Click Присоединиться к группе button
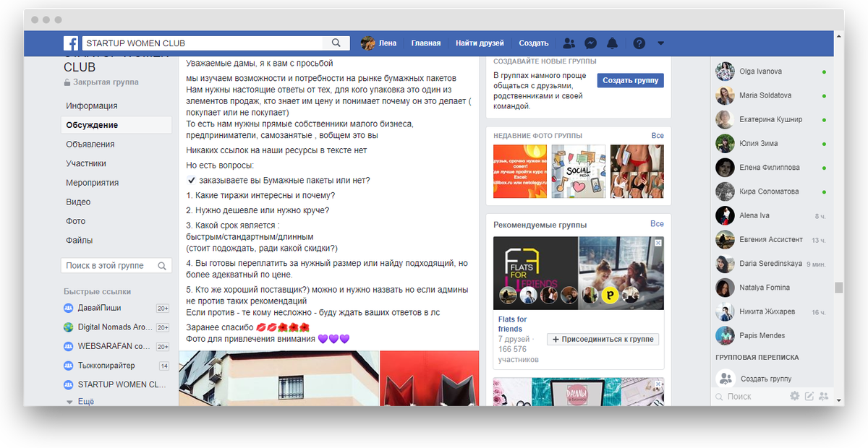This screenshot has width=868, height=448. pos(603,339)
